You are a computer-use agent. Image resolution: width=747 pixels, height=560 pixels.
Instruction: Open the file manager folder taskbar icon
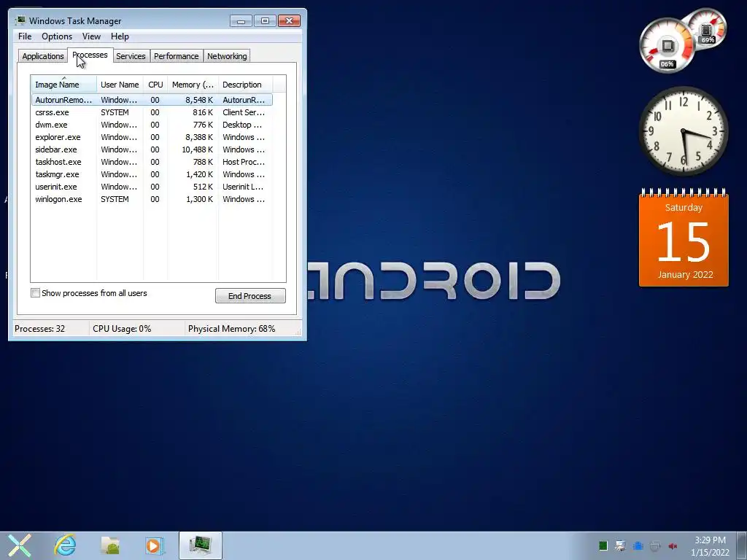[110, 545]
